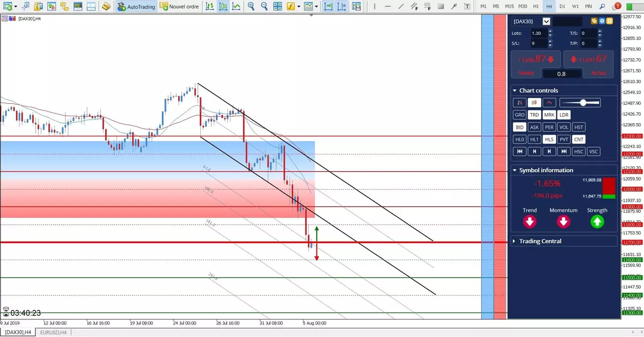Click the T/P input field

(x=589, y=43)
